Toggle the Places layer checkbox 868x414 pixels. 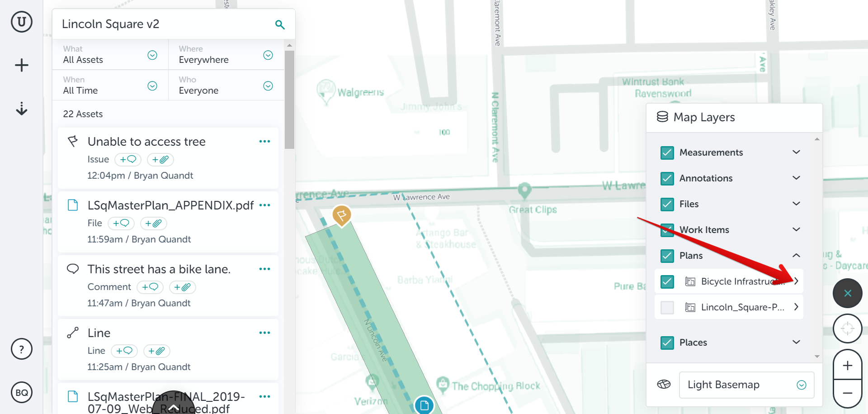[x=667, y=343]
